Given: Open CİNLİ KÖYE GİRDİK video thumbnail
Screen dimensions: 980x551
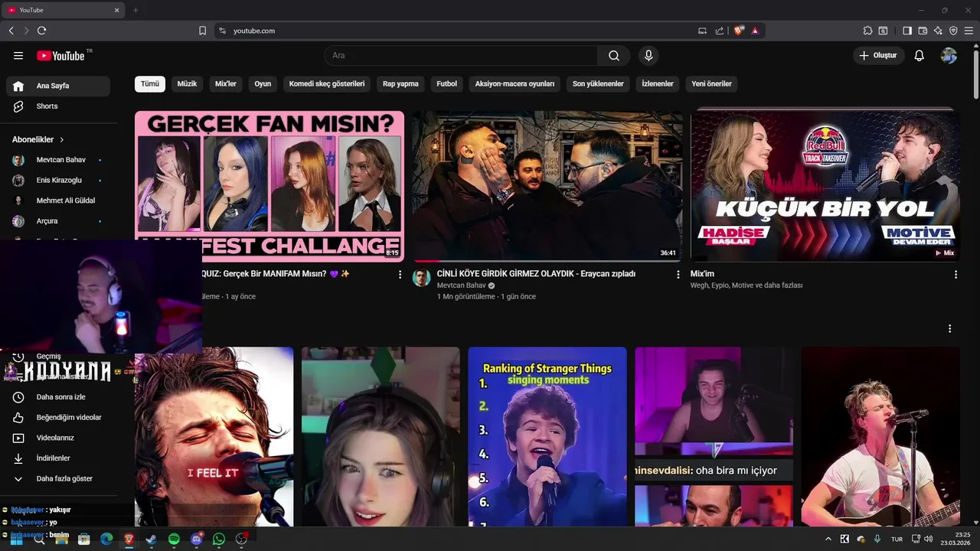Looking at the screenshot, I should [547, 186].
